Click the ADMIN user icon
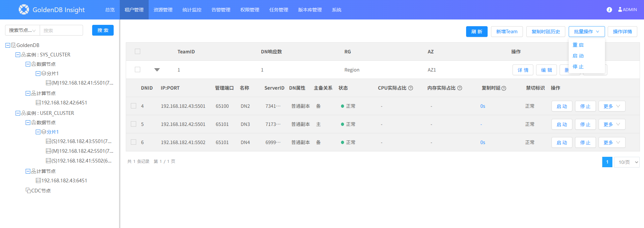The image size is (644, 228). (620, 9)
